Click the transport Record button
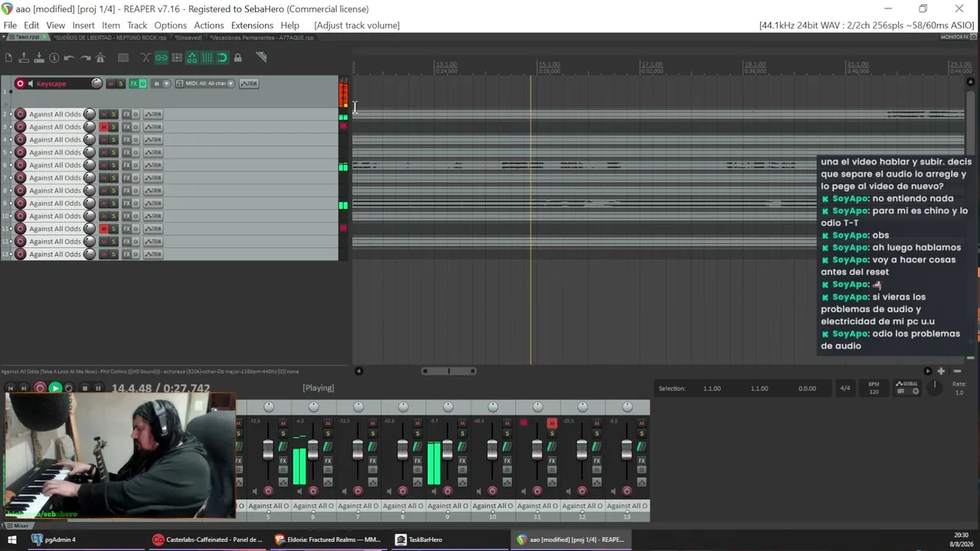 [40, 389]
